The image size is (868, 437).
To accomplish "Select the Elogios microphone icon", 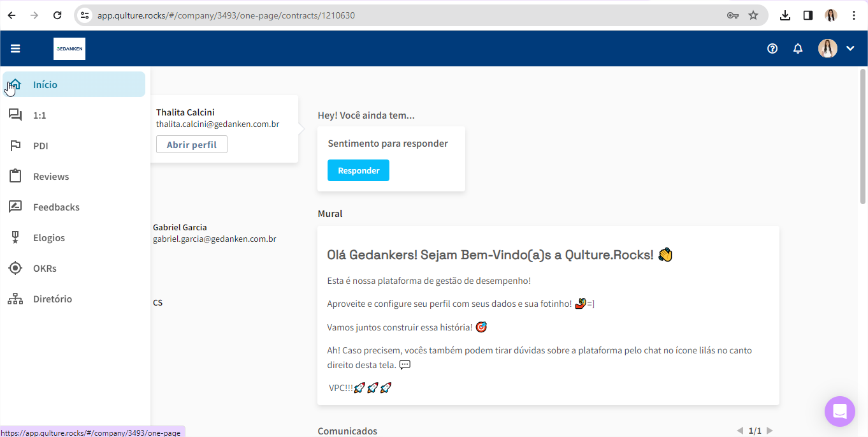I will [15, 237].
